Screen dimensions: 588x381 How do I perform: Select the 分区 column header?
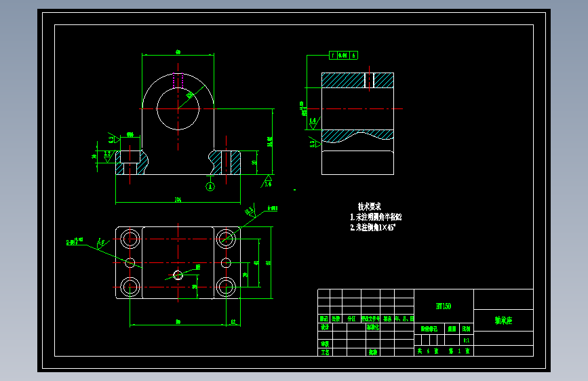point(351,319)
